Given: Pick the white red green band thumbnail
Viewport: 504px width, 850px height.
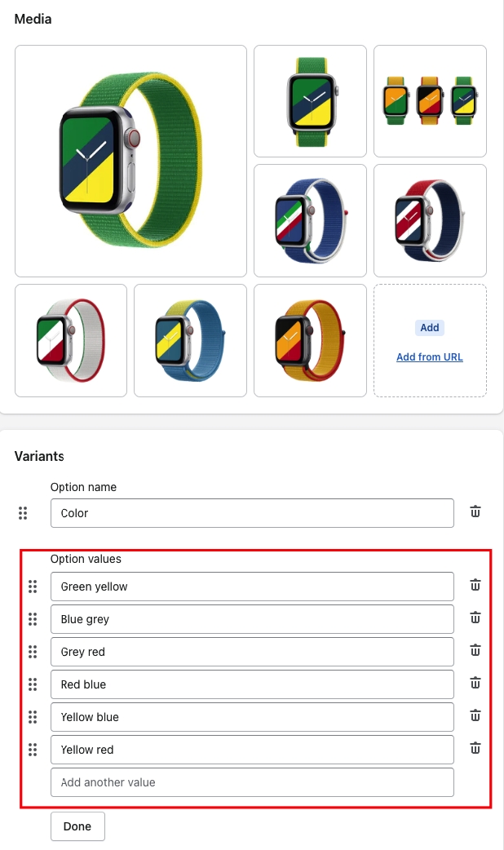Looking at the screenshot, I should point(71,340).
